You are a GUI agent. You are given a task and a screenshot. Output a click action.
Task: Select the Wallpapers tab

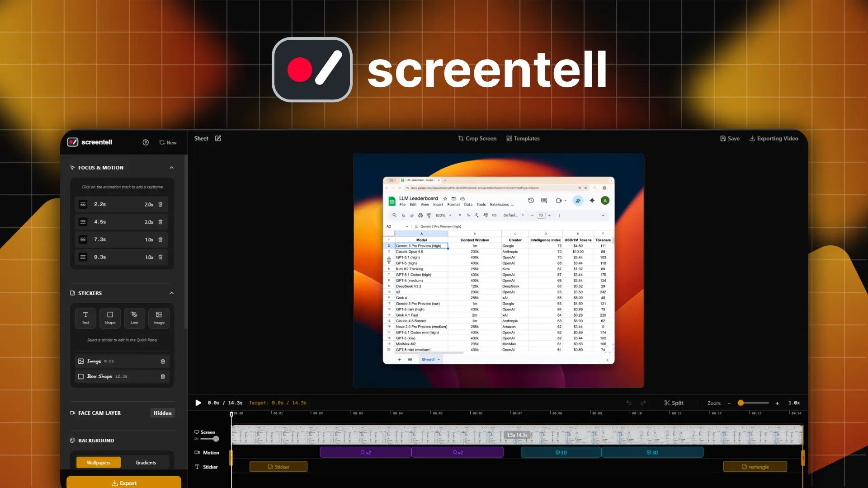(x=99, y=462)
